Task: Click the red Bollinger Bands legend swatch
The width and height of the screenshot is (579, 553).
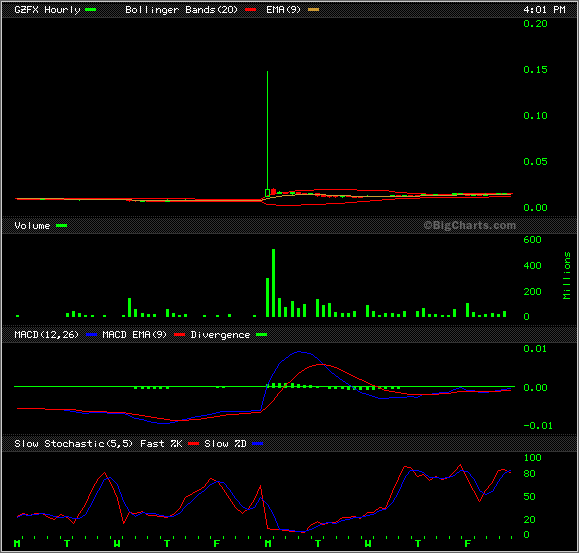Action: 251,10
